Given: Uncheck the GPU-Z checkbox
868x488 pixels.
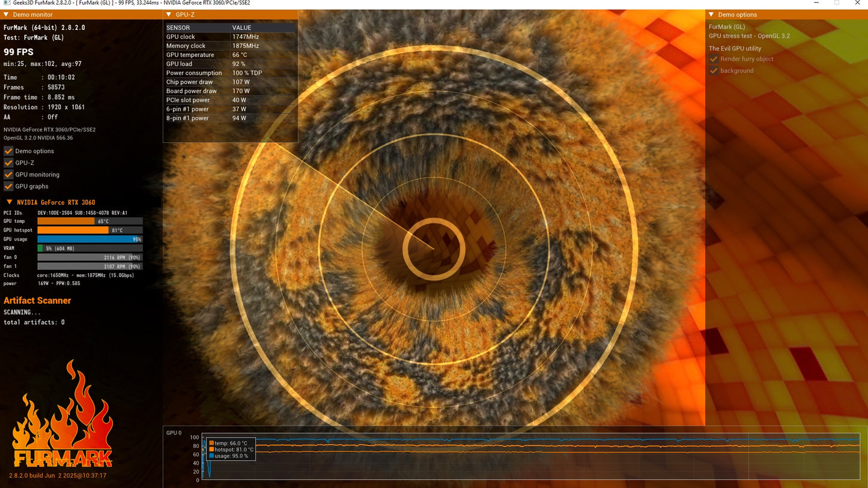Looking at the screenshot, I should 8,163.
